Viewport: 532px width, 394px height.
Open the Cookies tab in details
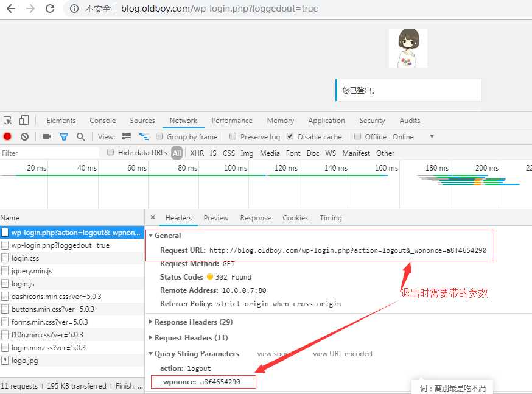pos(295,218)
